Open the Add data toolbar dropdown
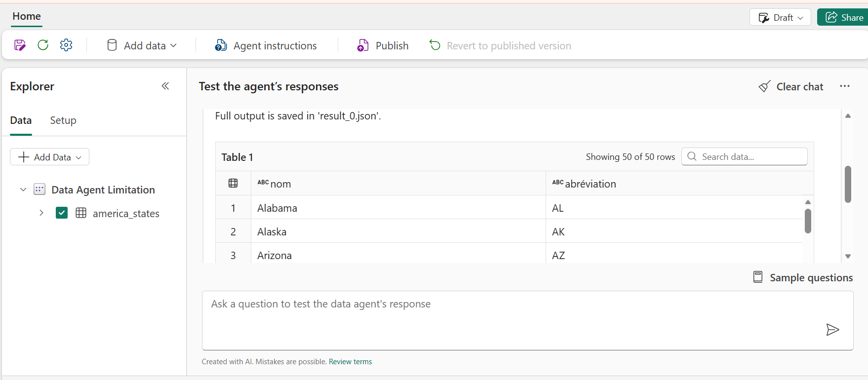This screenshot has height=380, width=868. point(142,45)
